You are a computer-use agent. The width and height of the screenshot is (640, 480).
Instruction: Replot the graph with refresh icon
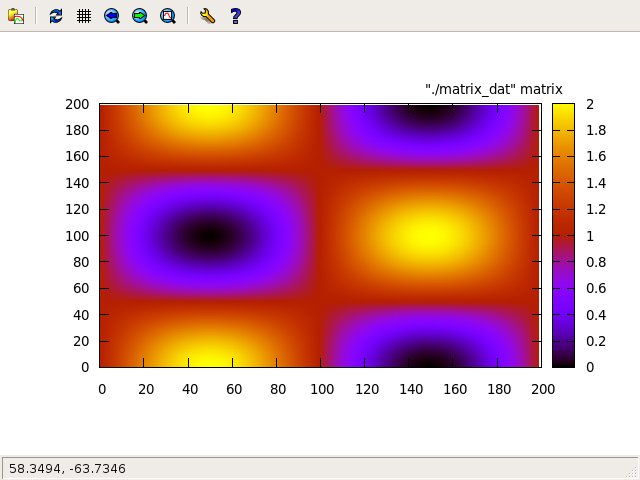coord(56,16)
